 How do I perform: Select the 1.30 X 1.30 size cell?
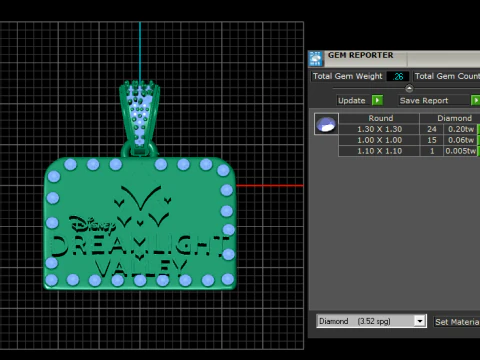[379, 129]
